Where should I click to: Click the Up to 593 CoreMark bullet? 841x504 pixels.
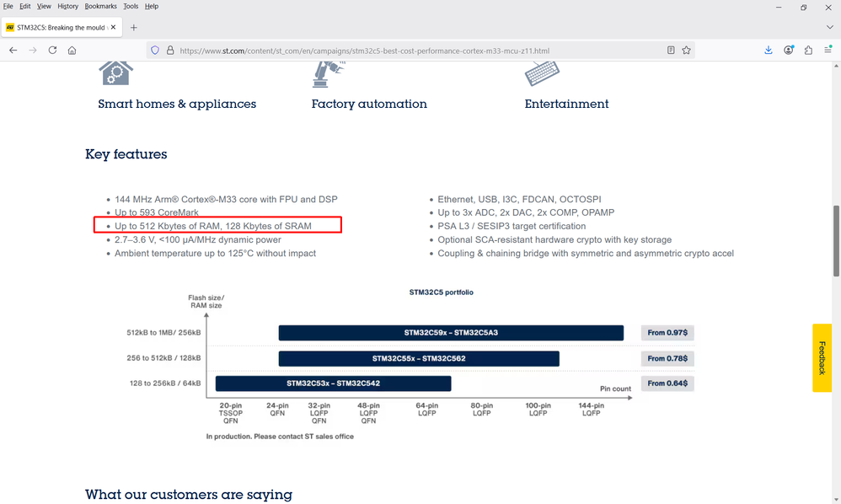[x=157, y=212]
